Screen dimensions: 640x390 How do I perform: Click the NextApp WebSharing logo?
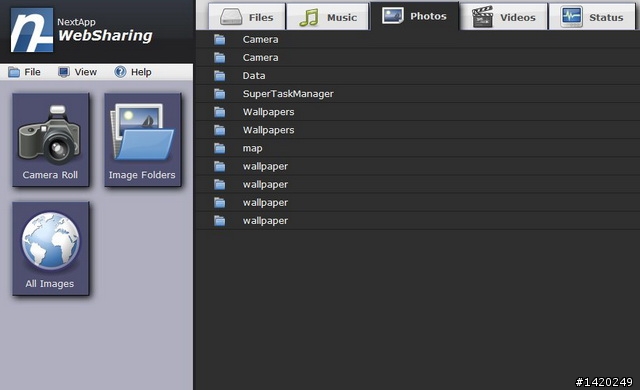[82, 30]
